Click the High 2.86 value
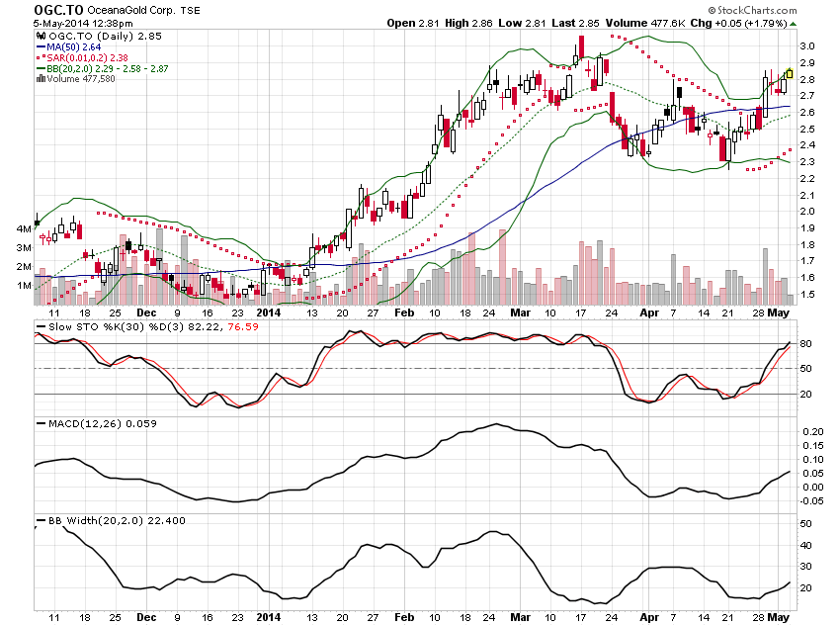 click(468, 23)
